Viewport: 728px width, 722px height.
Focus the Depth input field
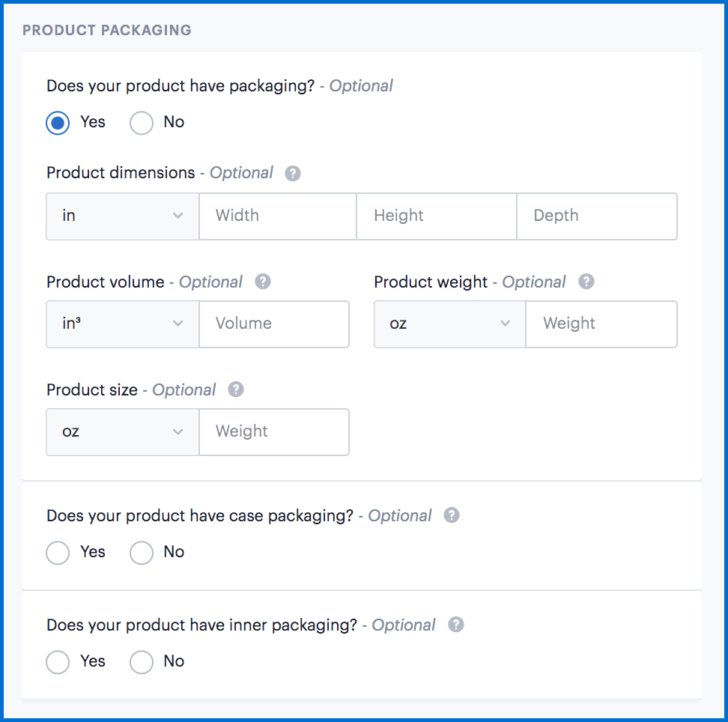coord(597,216)
